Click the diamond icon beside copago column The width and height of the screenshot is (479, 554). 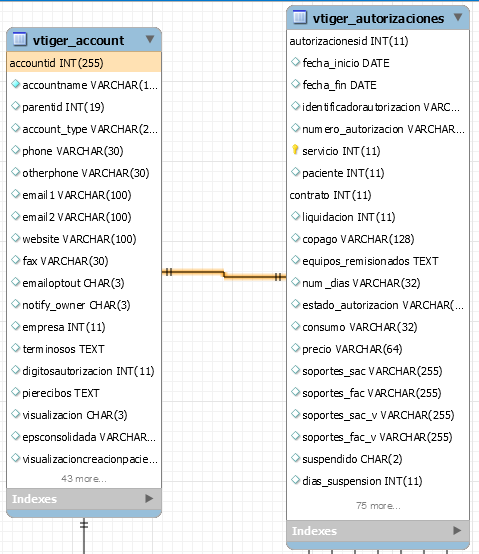[x=295, y=238]
